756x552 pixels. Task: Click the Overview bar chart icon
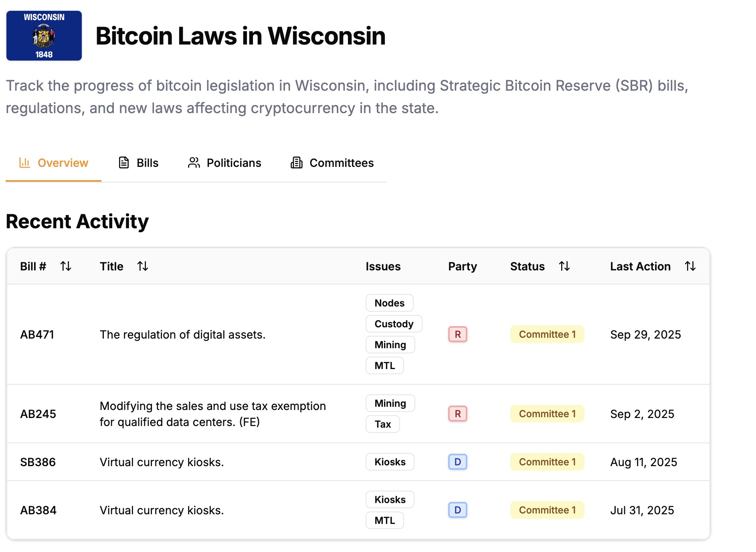(25, 162)
